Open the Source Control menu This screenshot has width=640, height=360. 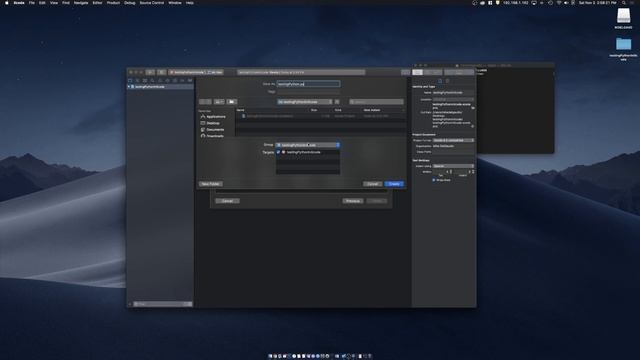[151, 3]
